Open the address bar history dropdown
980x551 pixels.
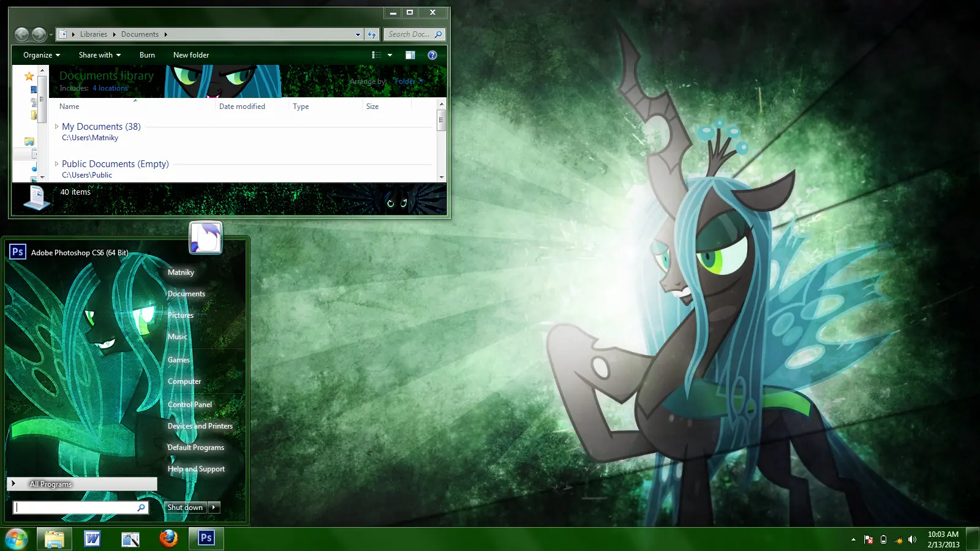pos(358,35)
